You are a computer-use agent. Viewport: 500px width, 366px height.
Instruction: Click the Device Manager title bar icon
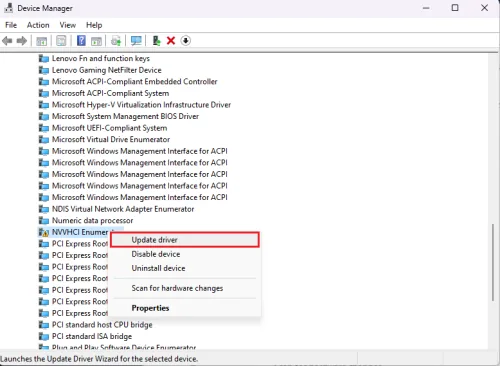pos(9,8)
